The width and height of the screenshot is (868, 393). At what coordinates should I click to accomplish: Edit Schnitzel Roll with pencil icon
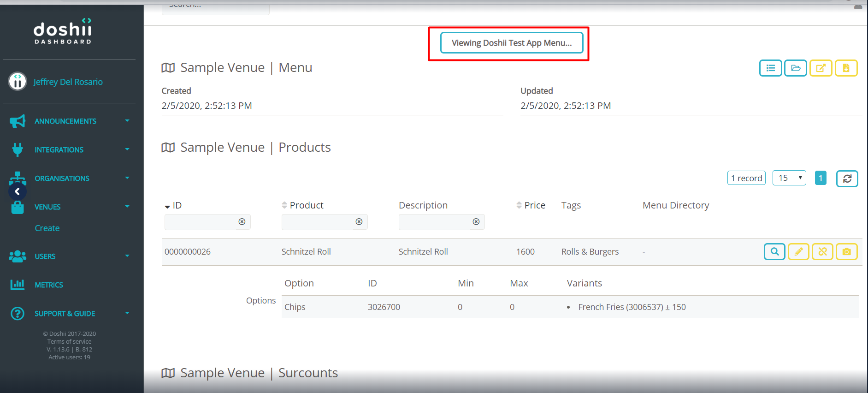coord(798,252)
